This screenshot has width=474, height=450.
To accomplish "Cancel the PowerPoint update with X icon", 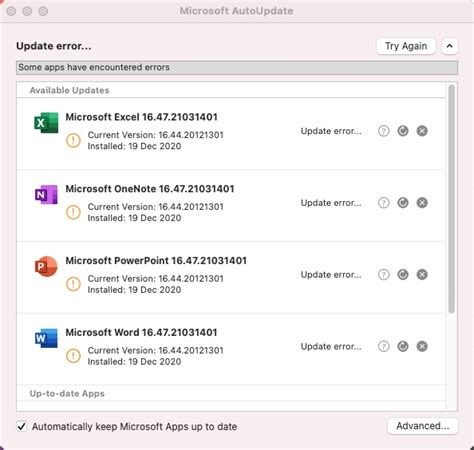I will coord(422,275).
